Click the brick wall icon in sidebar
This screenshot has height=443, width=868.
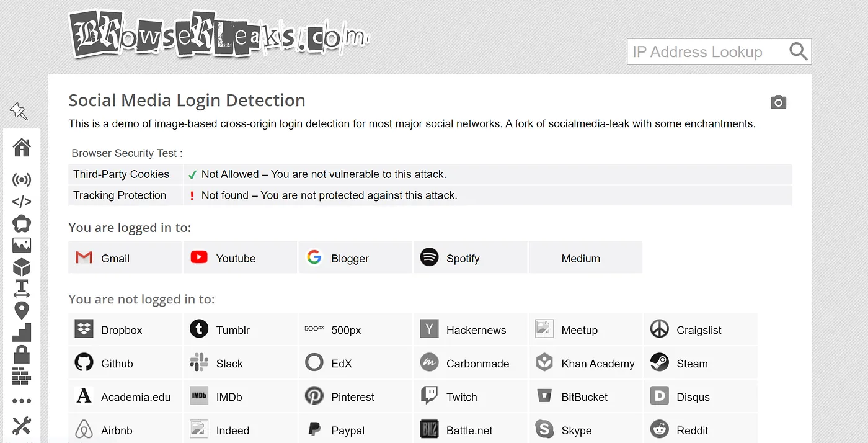22,376
